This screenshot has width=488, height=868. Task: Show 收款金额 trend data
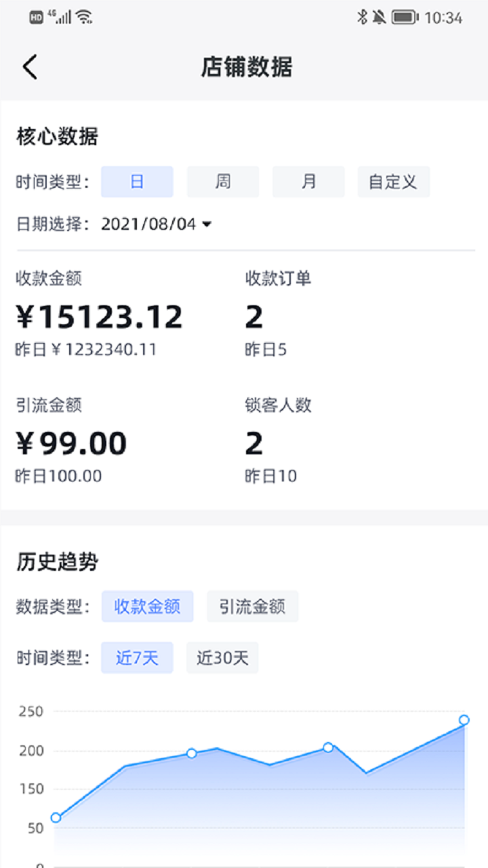[x=148, y=606]
